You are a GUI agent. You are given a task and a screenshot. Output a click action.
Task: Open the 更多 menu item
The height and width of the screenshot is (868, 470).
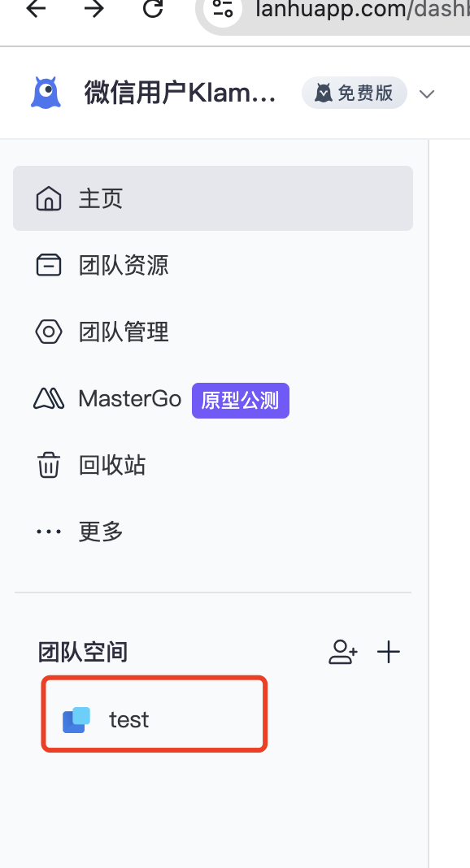pos(212,532)
